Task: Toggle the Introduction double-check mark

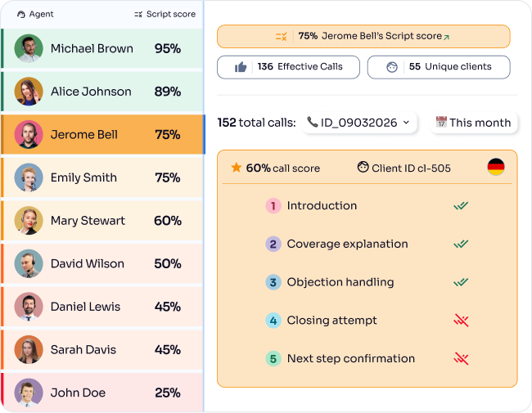Action: 461,205
